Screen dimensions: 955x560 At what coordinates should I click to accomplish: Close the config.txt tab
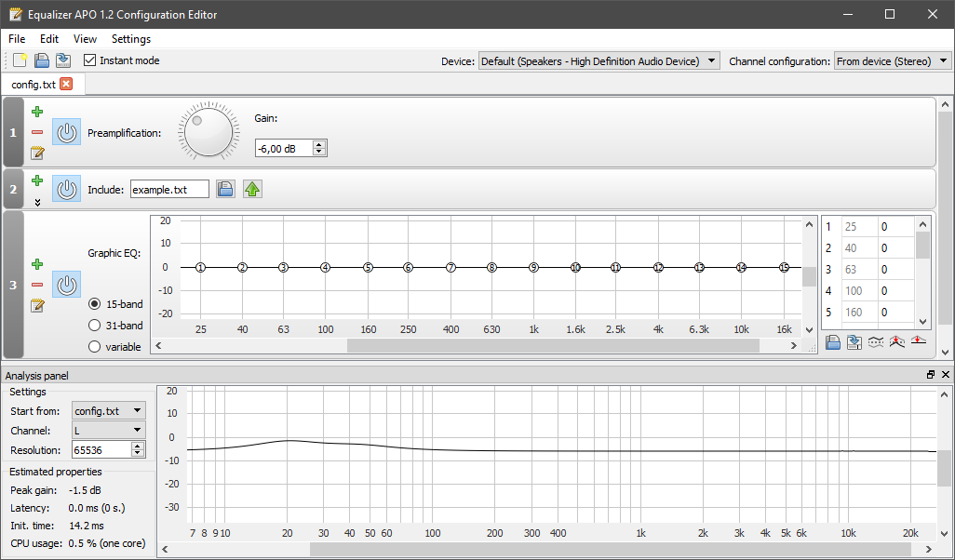[66, 84]
